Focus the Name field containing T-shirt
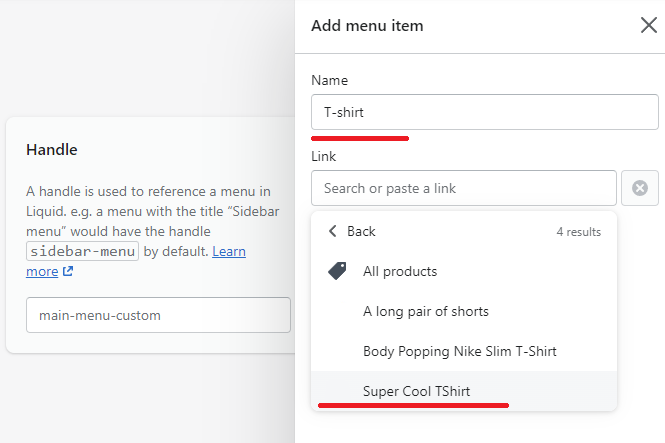 485,112
